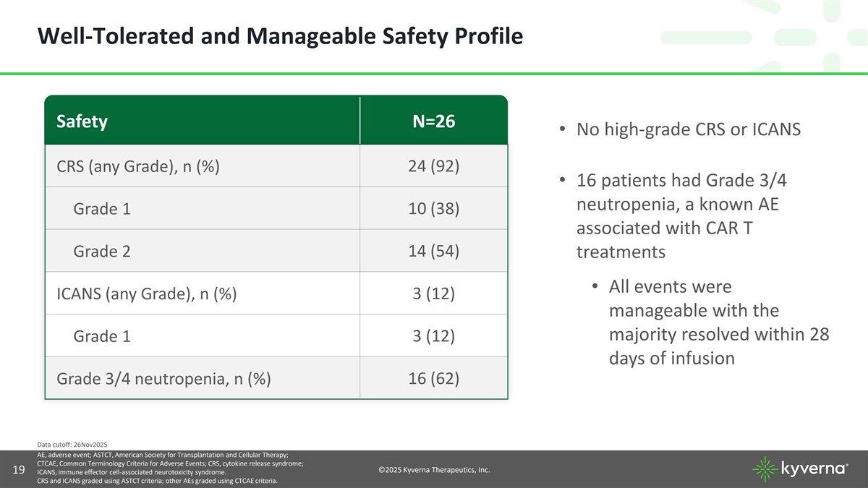This screenshot has width=868, height=488.
Task: Select the N=26 column header
Action: click(433, 121)
